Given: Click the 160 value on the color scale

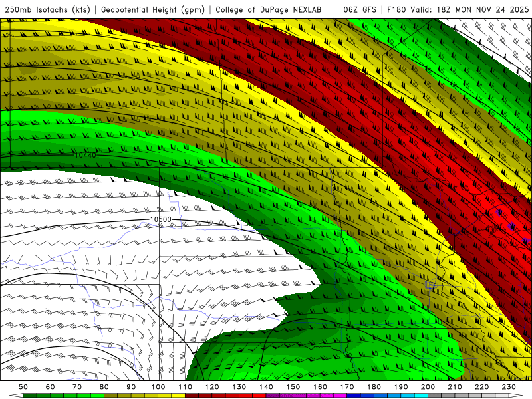Looking at the screenshot, I should tap(320, 387).
